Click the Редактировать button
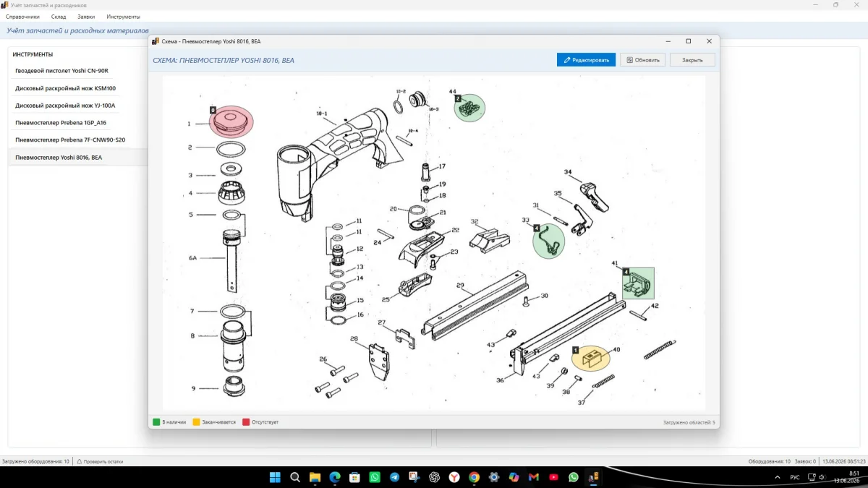 586,60
